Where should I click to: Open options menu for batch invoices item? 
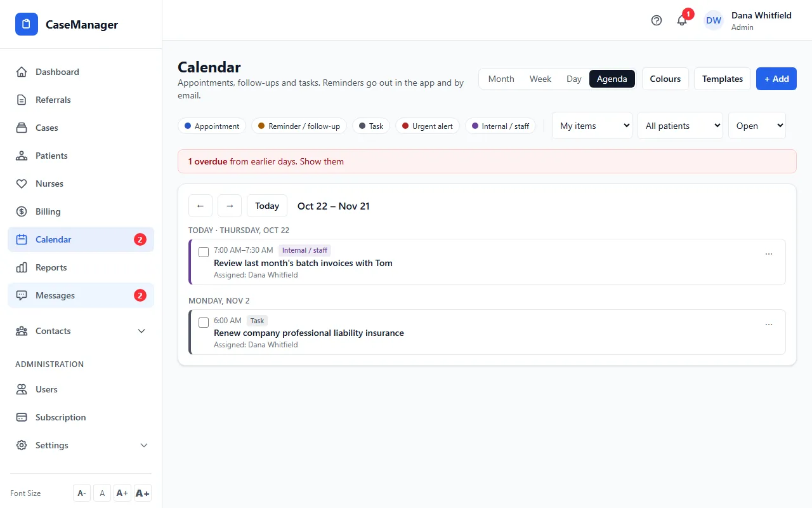(x=769, y=254)
